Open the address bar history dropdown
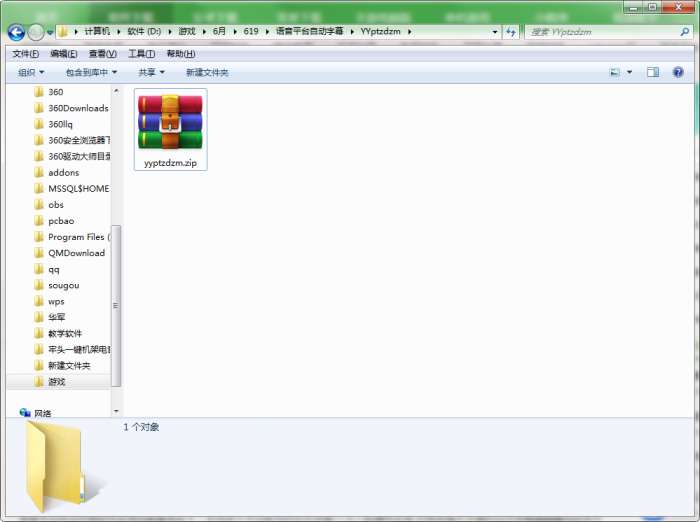Screen dimensions: 700x522 [494, 32]
